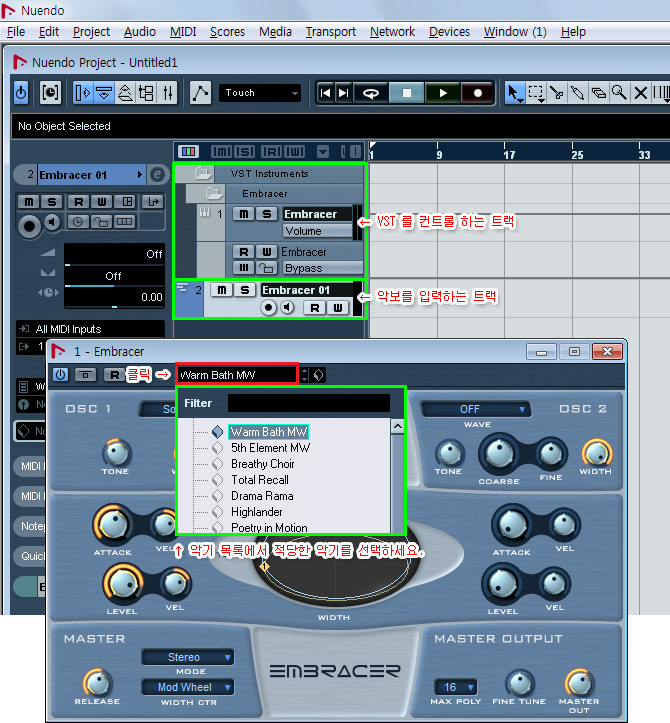Image resolution: width=670 pixels, height=723 pixels.
Task: Mute the Embracer instrument track
Action: point(243,214)
